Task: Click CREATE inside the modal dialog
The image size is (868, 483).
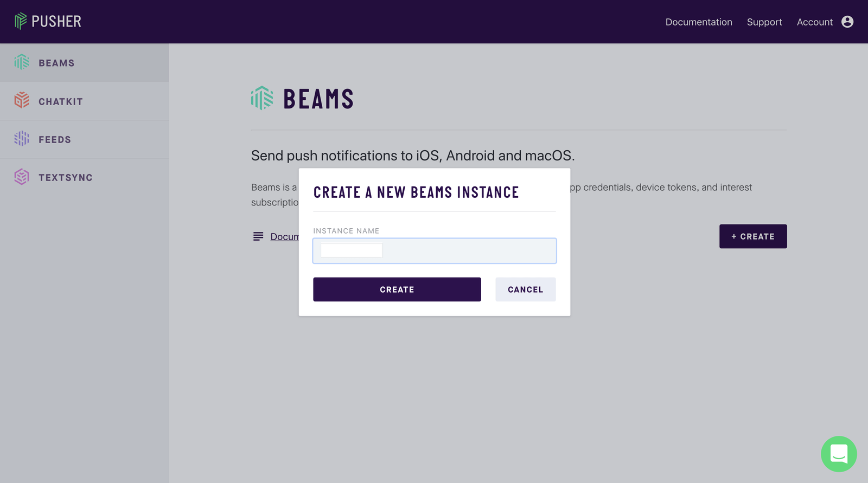Action: click(397, 289)
